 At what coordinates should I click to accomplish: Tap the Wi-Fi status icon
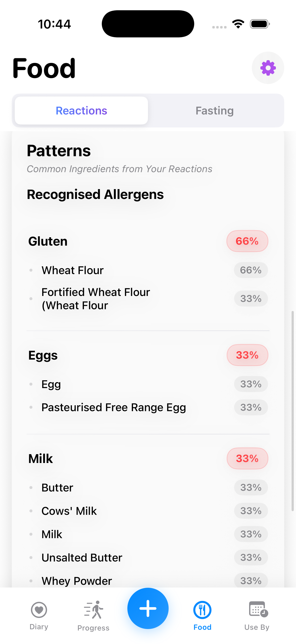pyautogui.click(x=238, y=24)
